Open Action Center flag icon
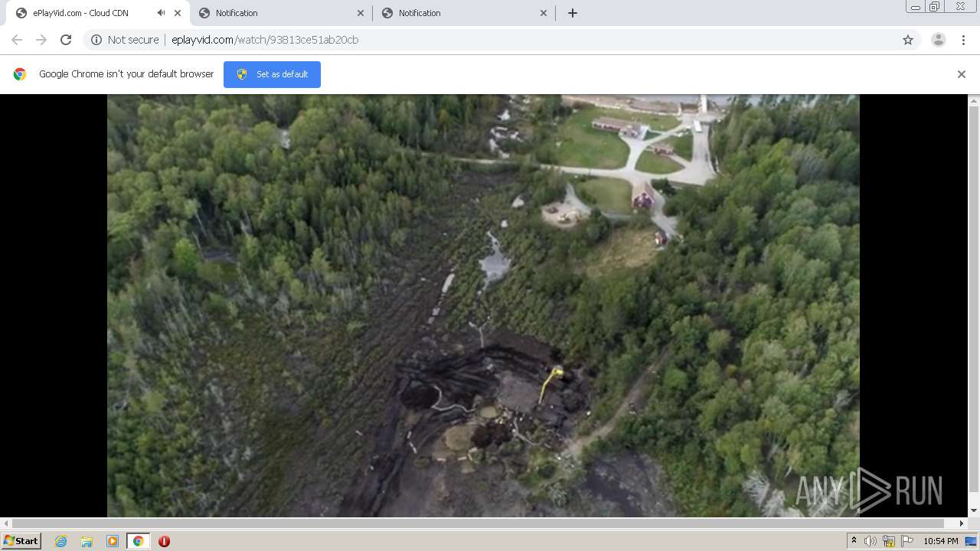Viewport: 980px width, 551px height. (907, 541)
